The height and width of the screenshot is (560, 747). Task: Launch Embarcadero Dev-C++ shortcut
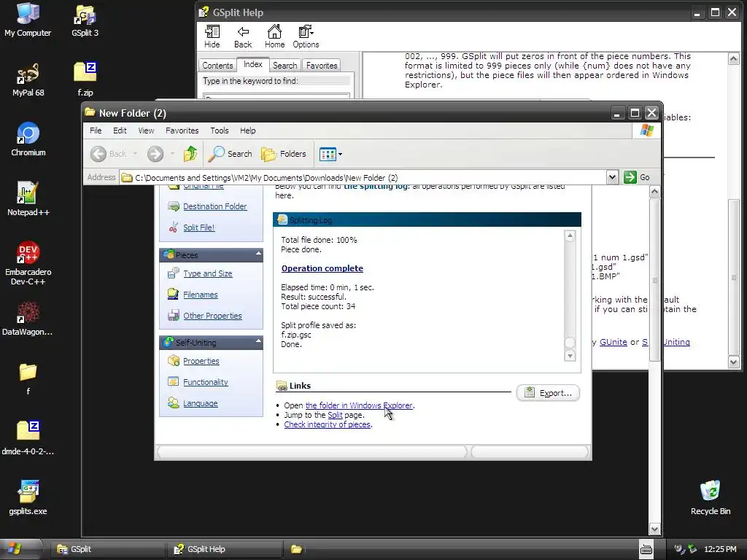[x=28, y=262]
